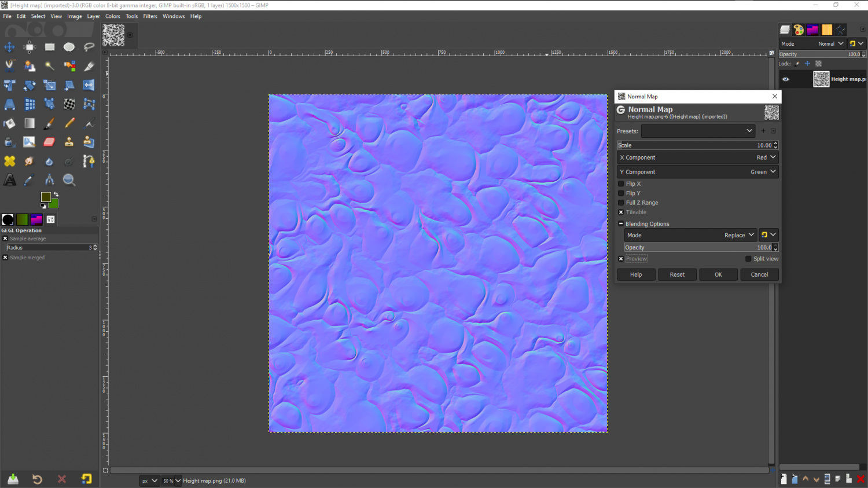Select the Fuzzy Select wand tool
868x488 pixels.
pyautogui.click(x=50, y=66)
